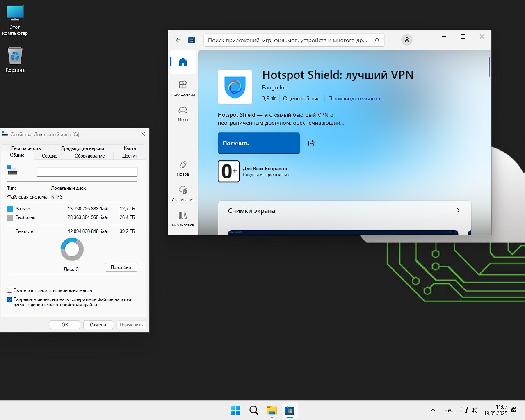The width and height of the screenshot is (525, 420).
Task: Open the Игры section in Store sidebar
Action: (183, 114)
